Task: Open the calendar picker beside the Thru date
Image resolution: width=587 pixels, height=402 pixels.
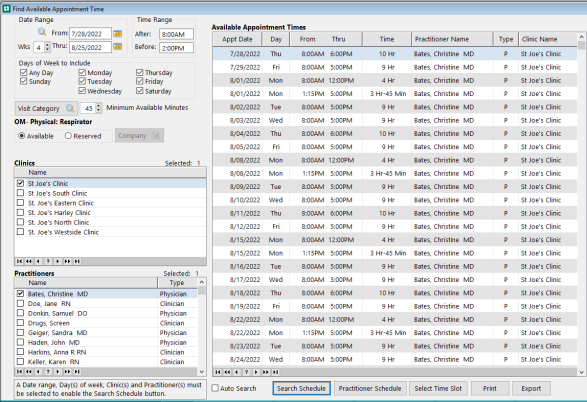Action: pyautogui.click(x=118, y=47)
